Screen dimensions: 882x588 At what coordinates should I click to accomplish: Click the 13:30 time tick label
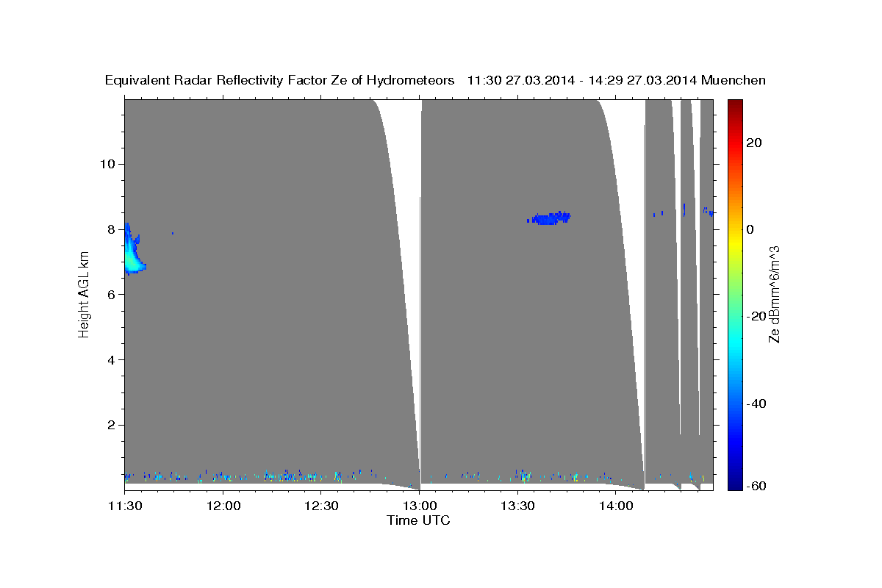pyautogui.click(x=517, y=506)
